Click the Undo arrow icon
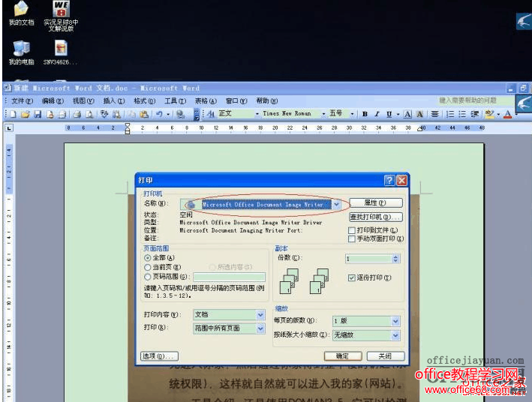The image size is (532, 402). [x=159, y=114]
